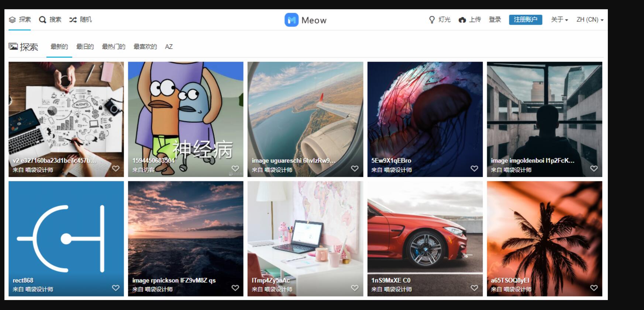
Task: Click the title 1594450683504
Action: (153, 161)
